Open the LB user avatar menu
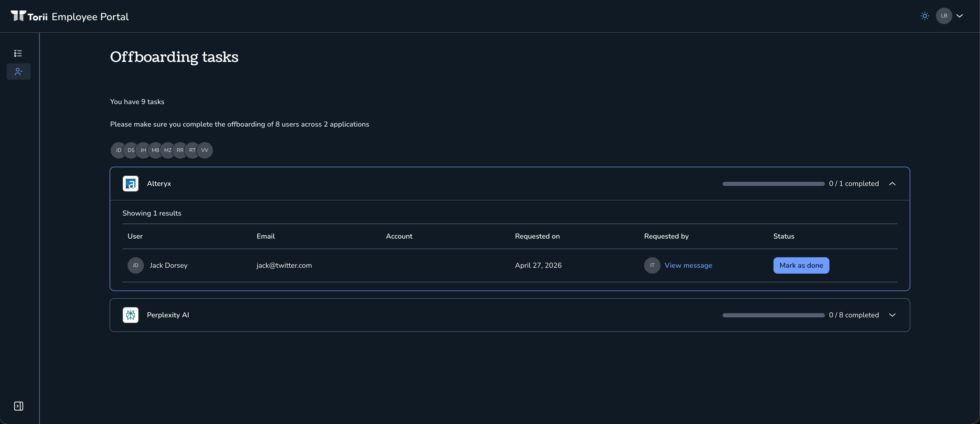This screenshot has width=980, height=424. 944,16
